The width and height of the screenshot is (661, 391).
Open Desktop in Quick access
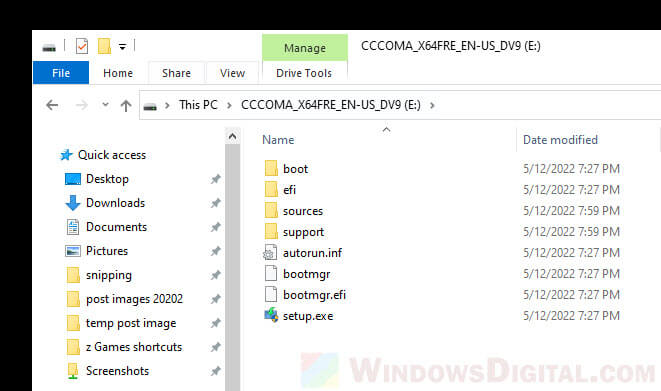(x=107, y=179)
